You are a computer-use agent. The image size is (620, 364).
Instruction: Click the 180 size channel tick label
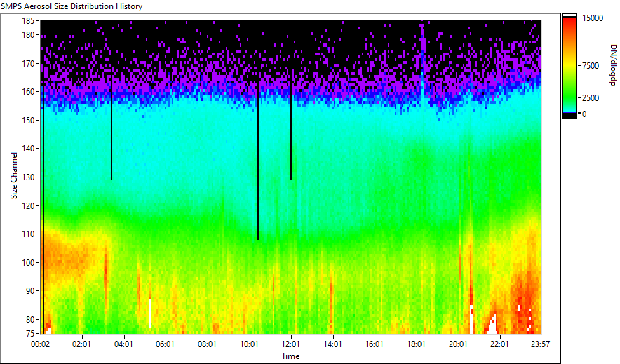28,35
